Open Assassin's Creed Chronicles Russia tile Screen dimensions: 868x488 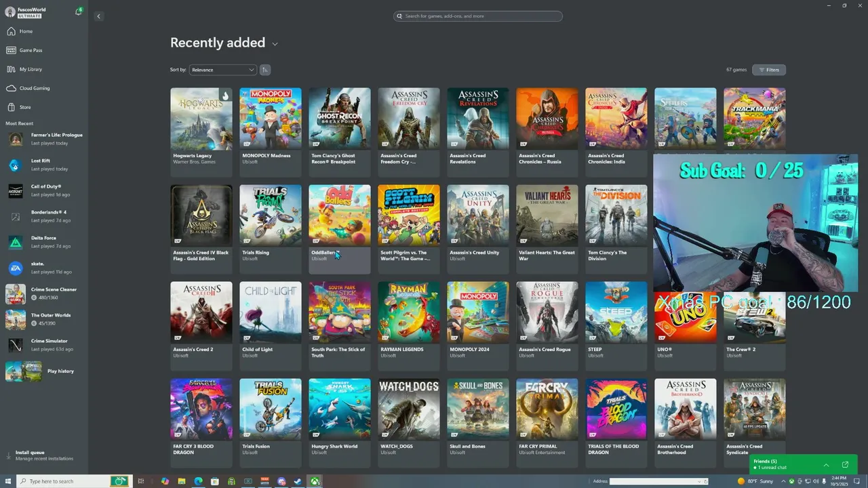coord(547,132)
